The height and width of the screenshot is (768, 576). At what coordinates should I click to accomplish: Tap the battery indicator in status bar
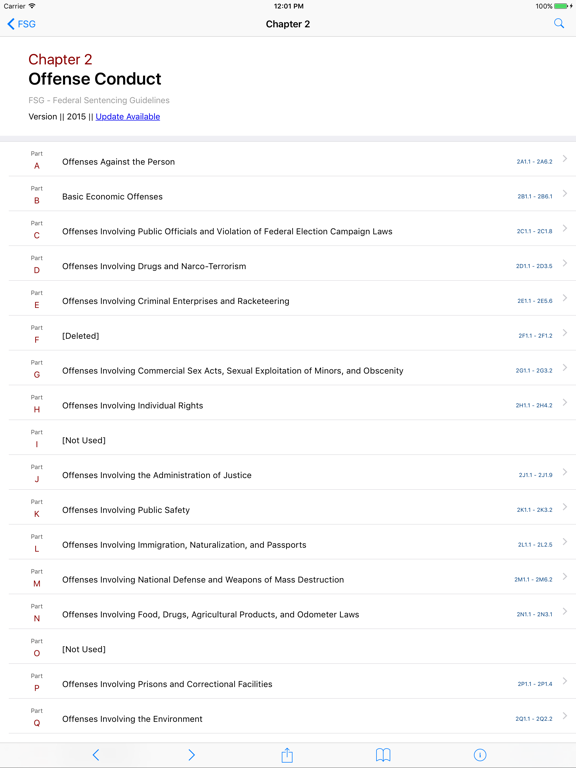[563, 6]
